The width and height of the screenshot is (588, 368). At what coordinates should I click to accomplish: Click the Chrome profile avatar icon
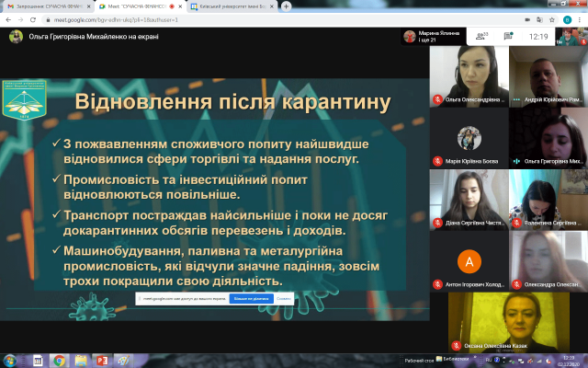point(568,18)
